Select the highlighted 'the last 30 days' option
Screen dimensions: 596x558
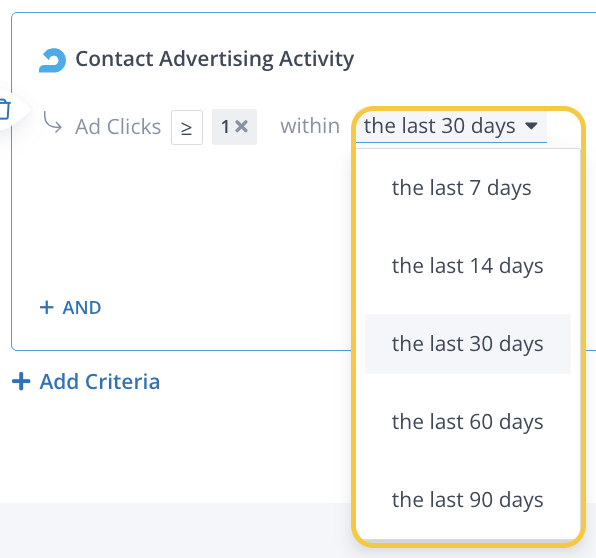point(468,344)
